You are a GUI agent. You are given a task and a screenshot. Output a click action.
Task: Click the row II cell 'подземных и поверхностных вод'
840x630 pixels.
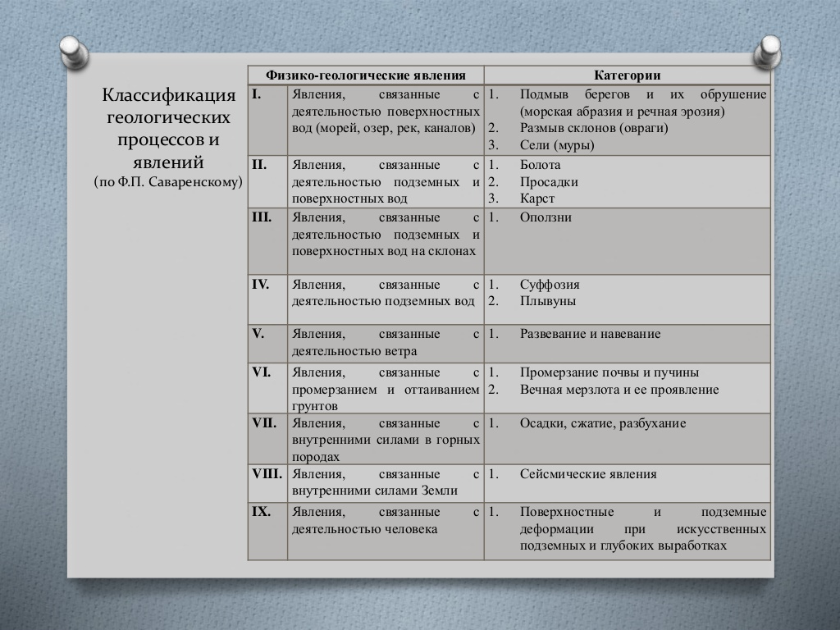point(386,182)
